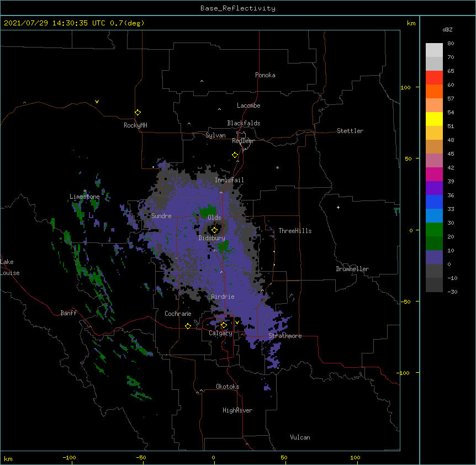Click the yellow V marker northeast of Calgary
The width and height of the screenshot is (476, 465).
pos(237,323)
